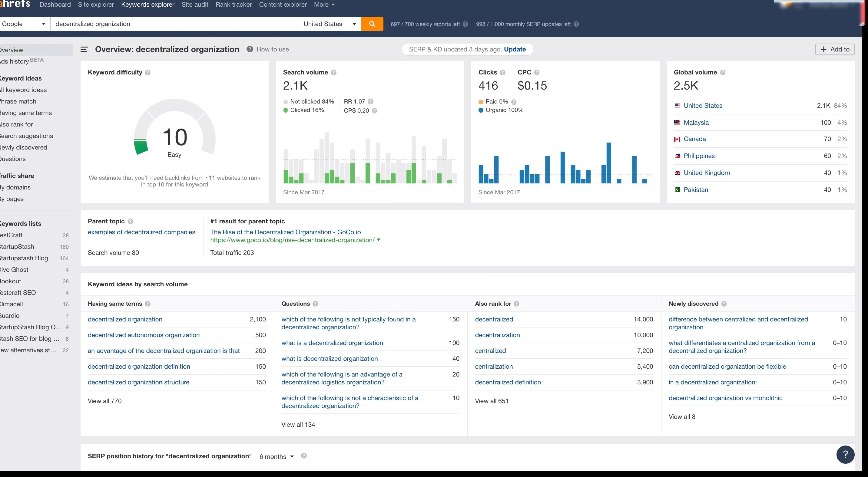The width and height of the screenshot is (868, 477).
Task: Click the help icon beside Keyword difficulty
Action: point(147,72)
